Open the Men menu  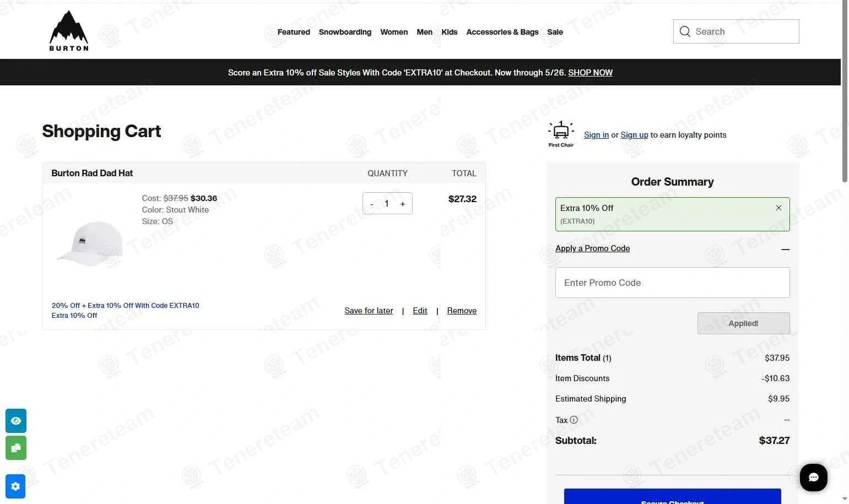tap(424, 32)
